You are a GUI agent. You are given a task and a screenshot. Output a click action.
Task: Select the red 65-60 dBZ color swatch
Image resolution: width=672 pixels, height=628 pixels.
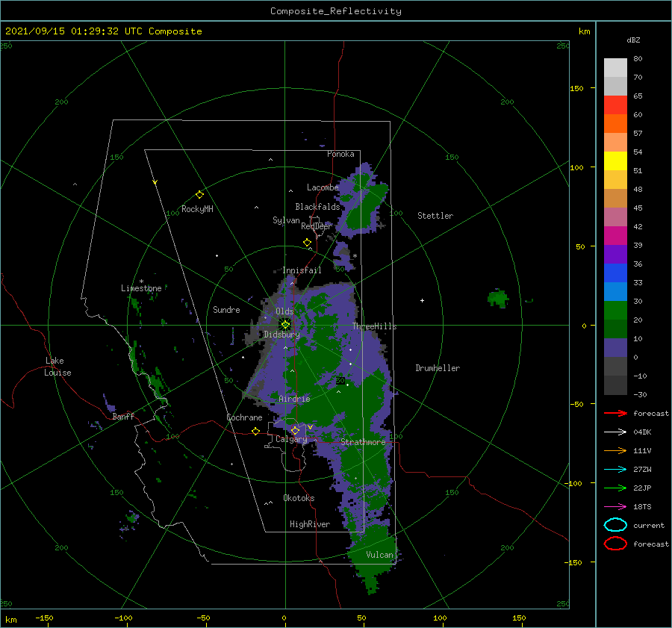coord(615,105)
